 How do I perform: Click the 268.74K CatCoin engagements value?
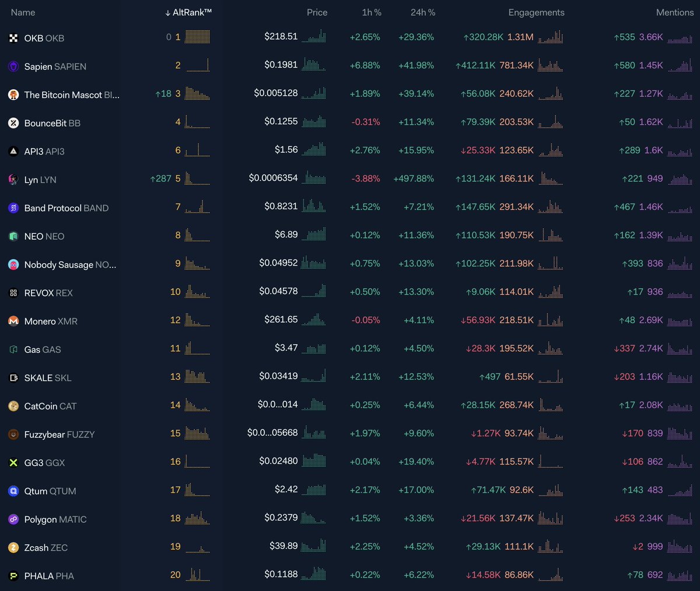pyautogui.click(x=516, y=405)
